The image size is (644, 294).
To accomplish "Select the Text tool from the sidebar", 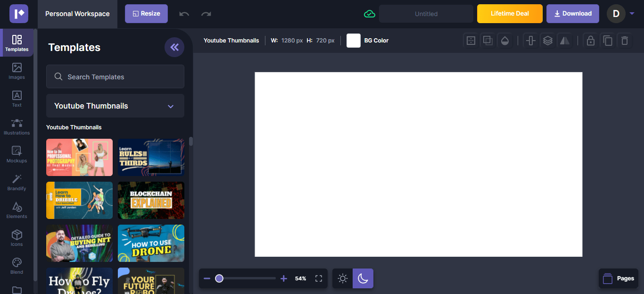I will pos(17,99).
